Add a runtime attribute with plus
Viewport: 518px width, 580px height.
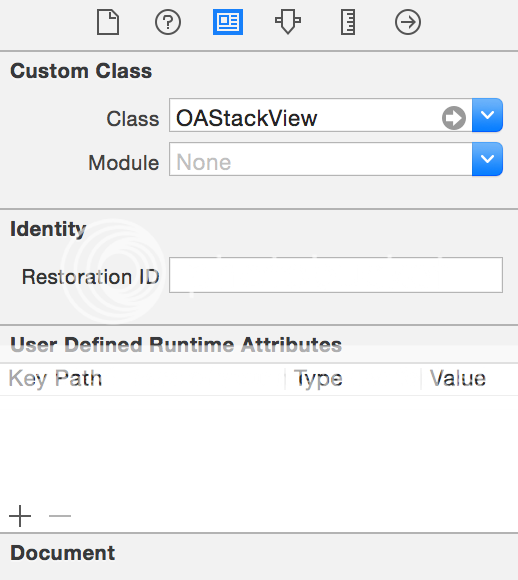point(20,516)
